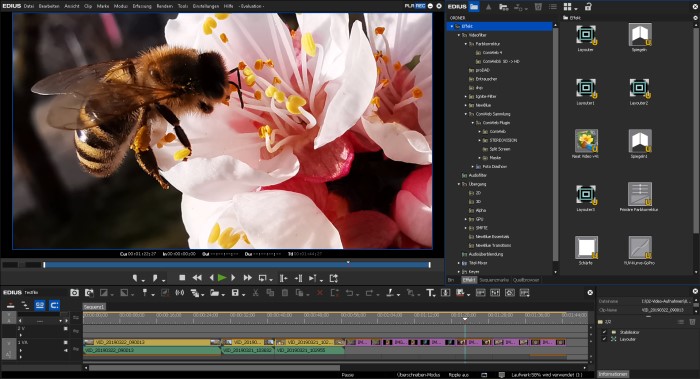Click the camera icon on timeline toolbar

point(75,293)
